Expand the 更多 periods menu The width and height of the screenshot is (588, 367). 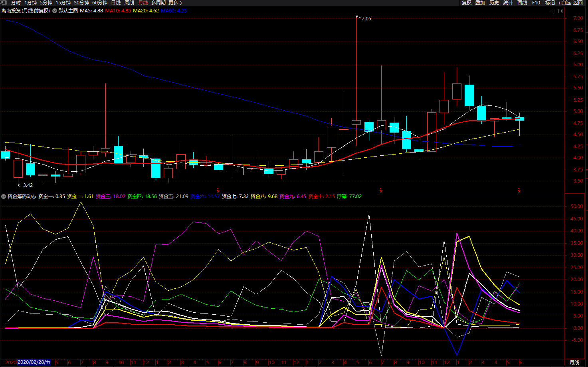click(175, 3)
